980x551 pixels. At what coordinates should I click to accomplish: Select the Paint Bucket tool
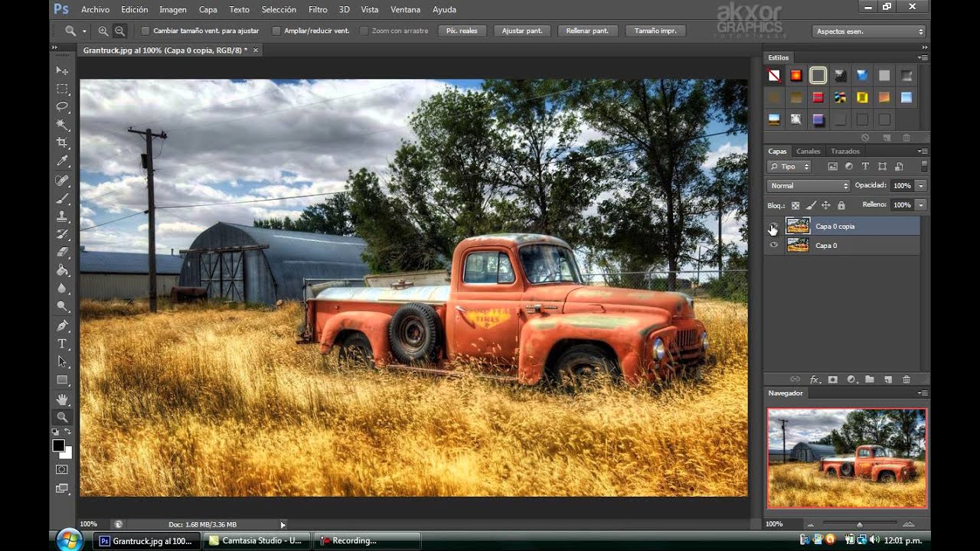click(x=62, y=270)
